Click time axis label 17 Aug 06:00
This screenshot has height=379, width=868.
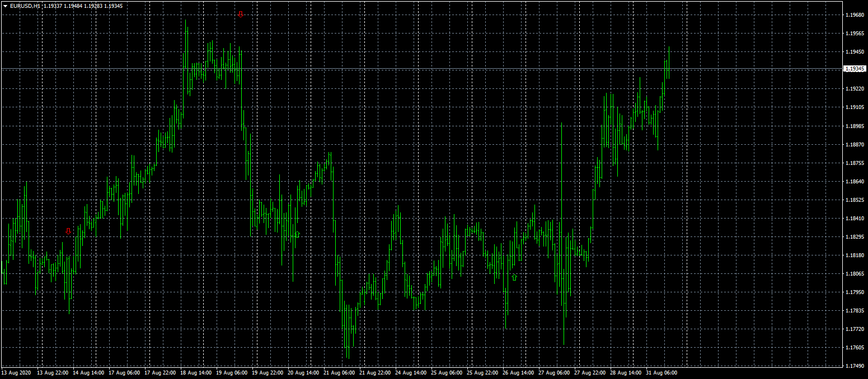(x=125, y=372)
